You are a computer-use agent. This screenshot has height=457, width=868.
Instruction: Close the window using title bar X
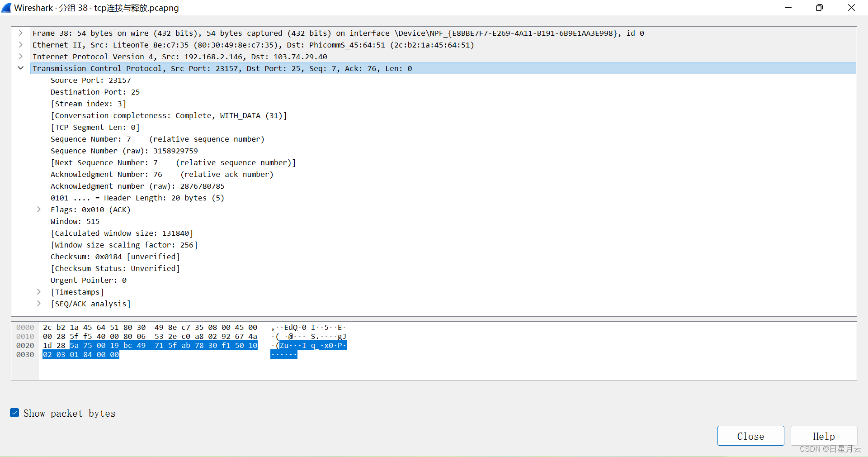pos(851,8)
